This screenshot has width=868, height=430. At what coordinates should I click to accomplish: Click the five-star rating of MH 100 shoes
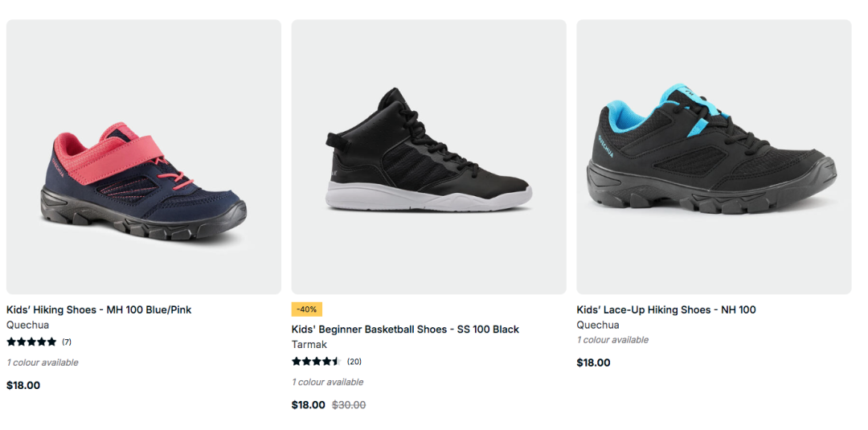31,342
